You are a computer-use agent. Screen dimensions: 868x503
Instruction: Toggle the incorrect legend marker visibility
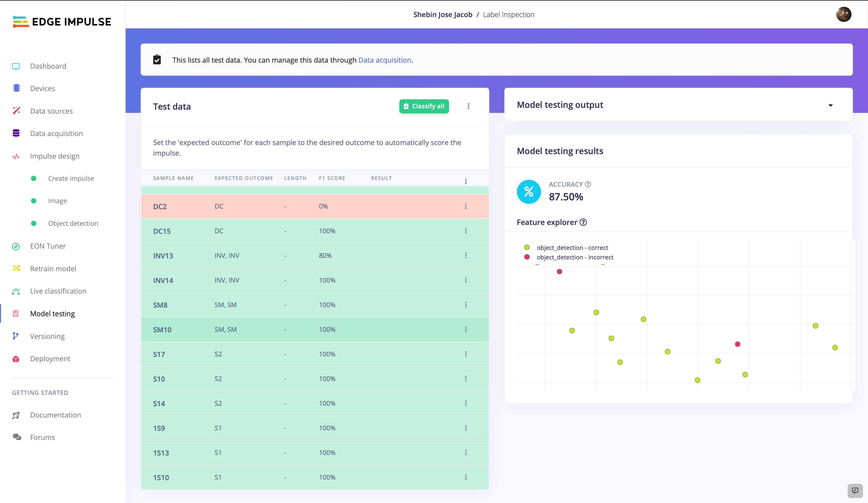[x=527, y=257]
